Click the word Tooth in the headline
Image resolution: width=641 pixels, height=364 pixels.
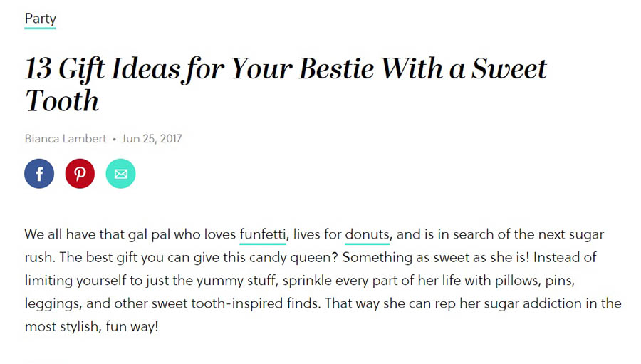pyautogui.click(x=62, y=100)
